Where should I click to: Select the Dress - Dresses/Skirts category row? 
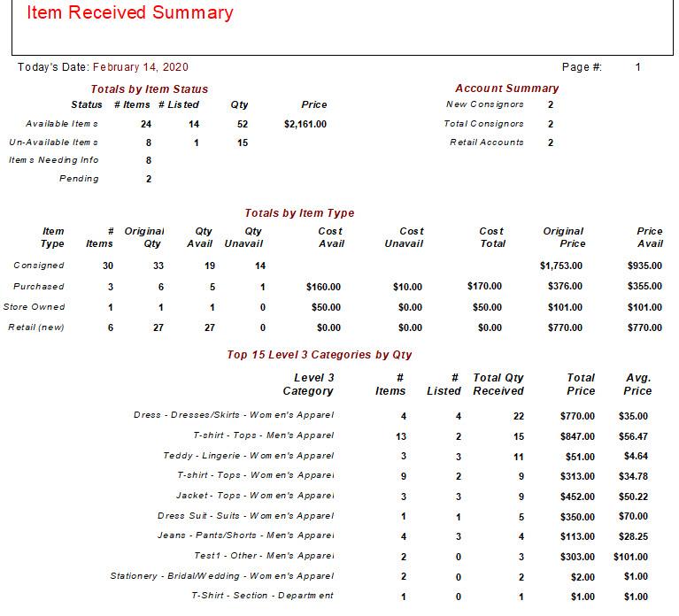point(390,416)
